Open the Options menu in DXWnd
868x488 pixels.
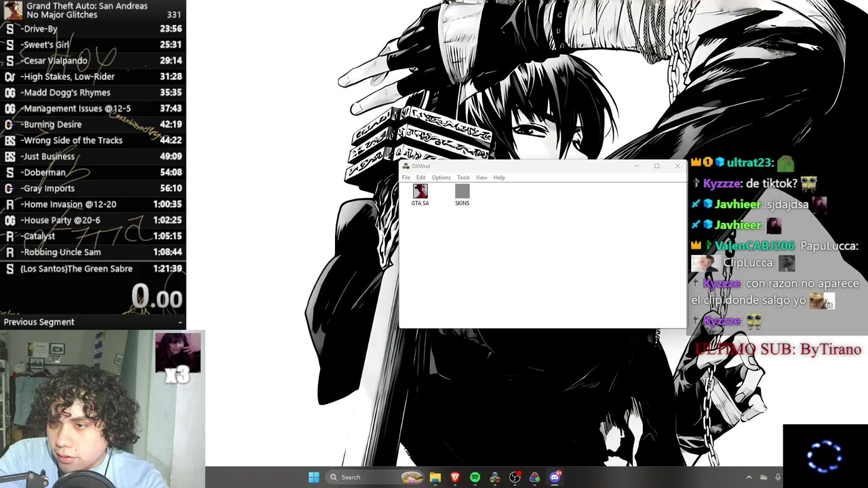tap(441, 178)
